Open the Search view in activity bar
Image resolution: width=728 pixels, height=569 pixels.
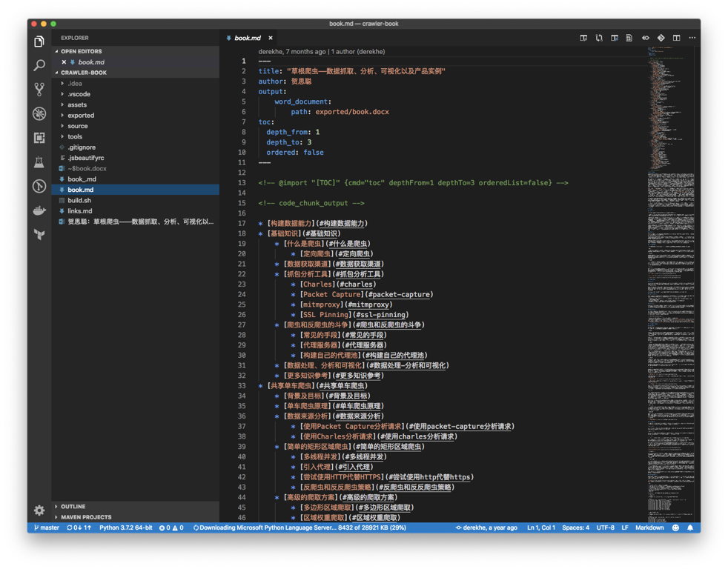[39, 66]
